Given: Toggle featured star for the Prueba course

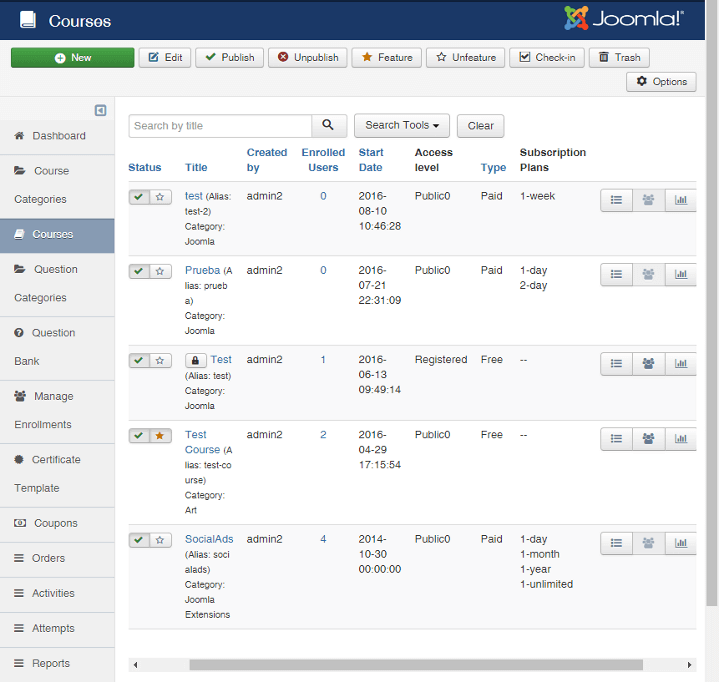Looking at the screenshot, I should [x=160, y=272].
